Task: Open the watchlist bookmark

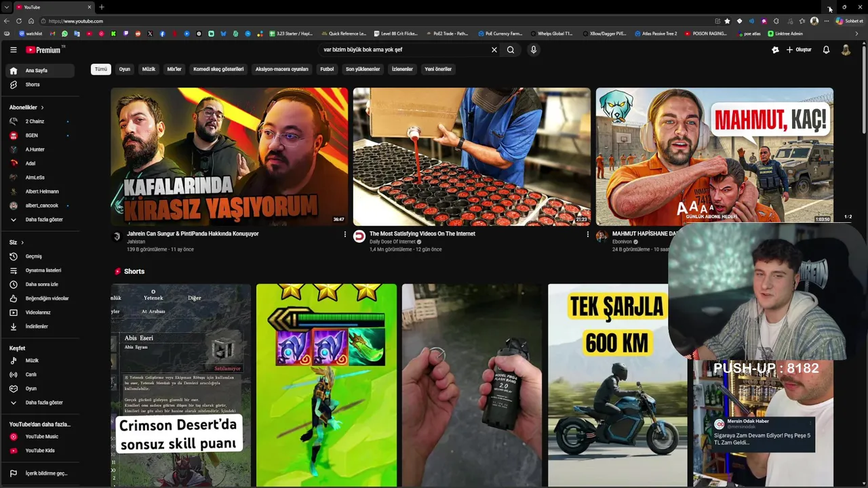Action: (x=31, y=33)
